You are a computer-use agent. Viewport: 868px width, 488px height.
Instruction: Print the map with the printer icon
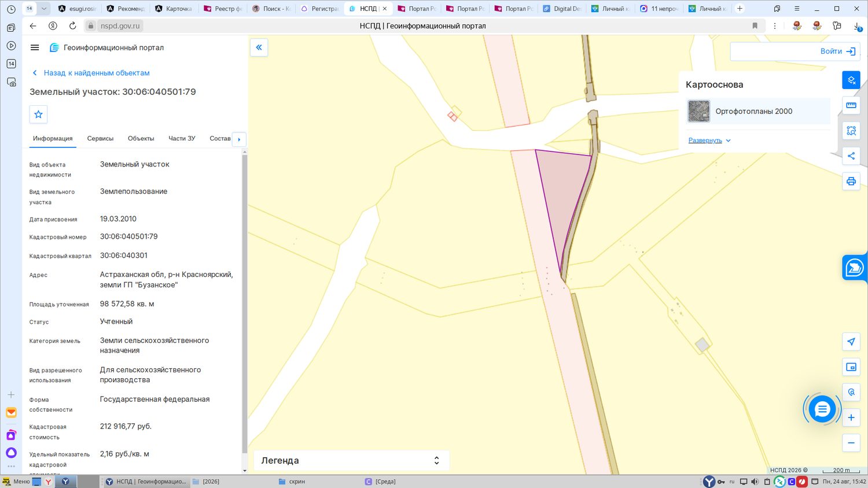(851, 181)
